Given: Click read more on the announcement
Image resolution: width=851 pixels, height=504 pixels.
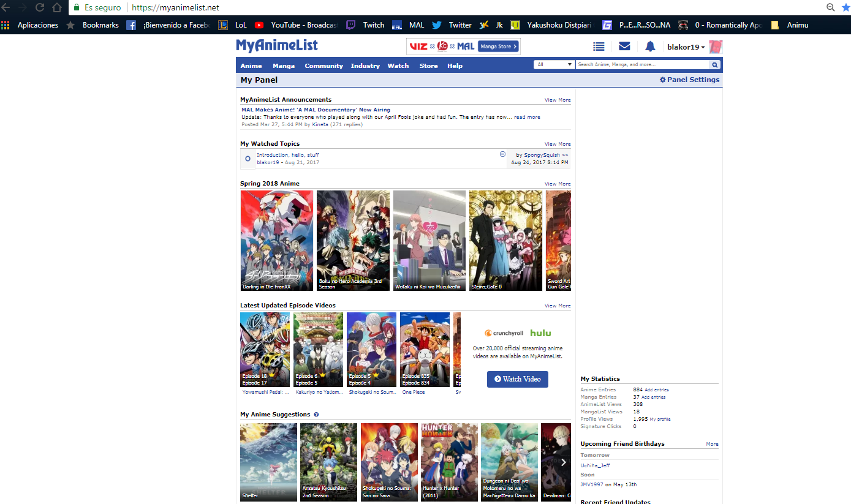Looking at the screenshot, I should (527, 117).
